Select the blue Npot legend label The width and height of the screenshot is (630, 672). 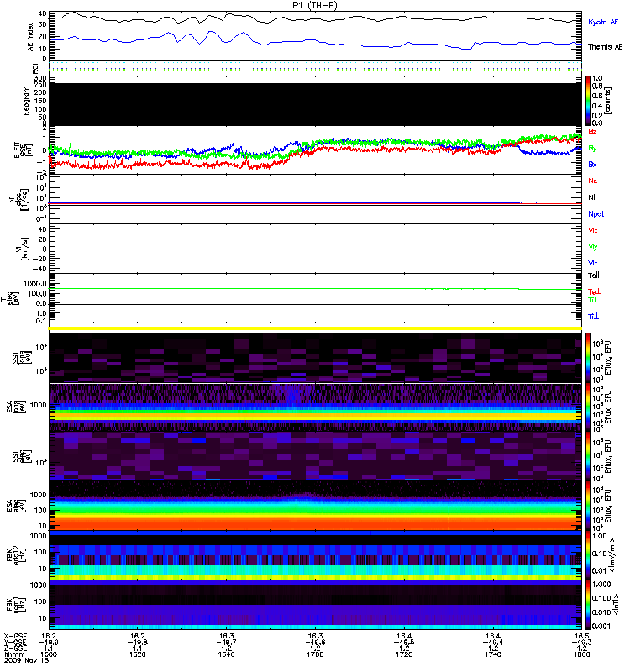pyautogui.click(x=596, y=214)
